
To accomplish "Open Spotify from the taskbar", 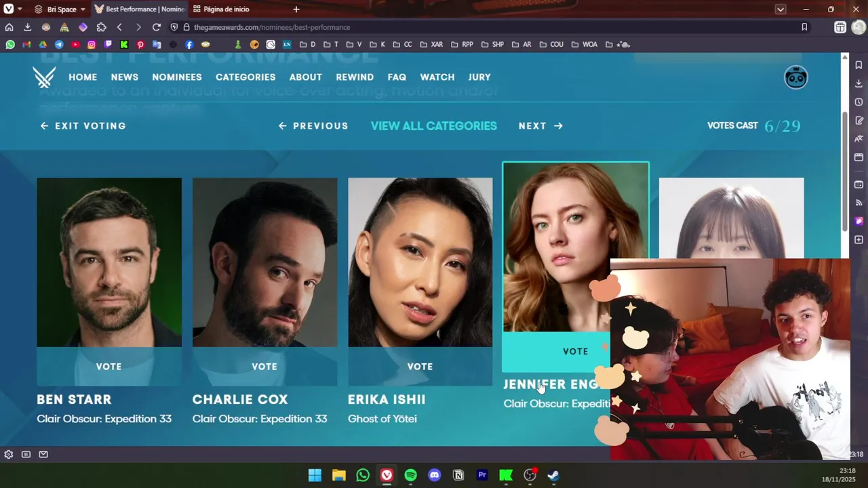I will coord(410,475).
